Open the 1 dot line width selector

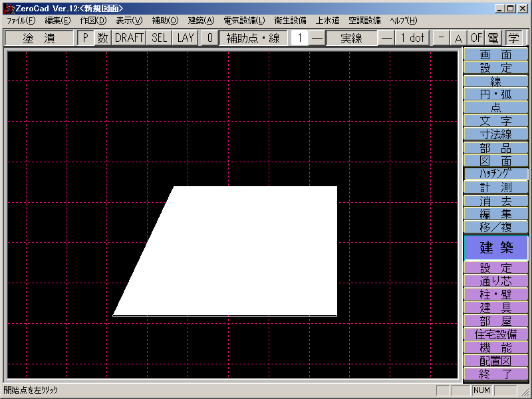tap(412, 38)
